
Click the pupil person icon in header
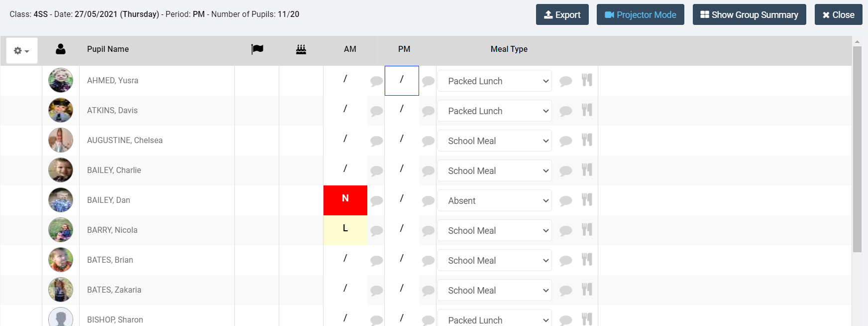pos(61,49)
